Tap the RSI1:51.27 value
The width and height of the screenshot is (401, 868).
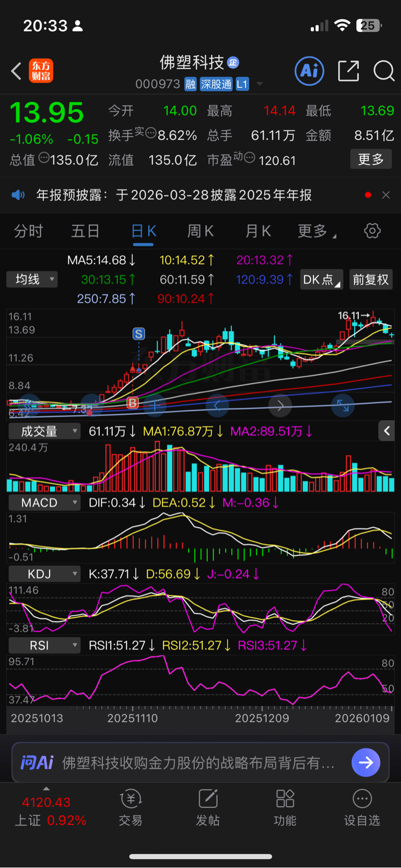coord(122,646)
